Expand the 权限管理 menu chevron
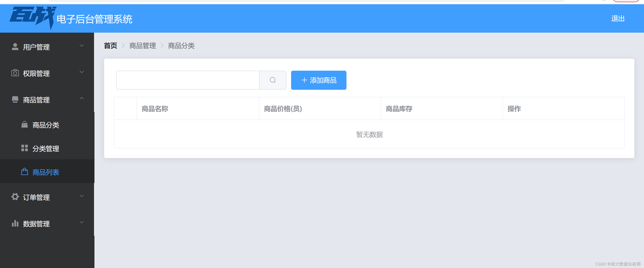Screen dimensions: 644x268 82,72
